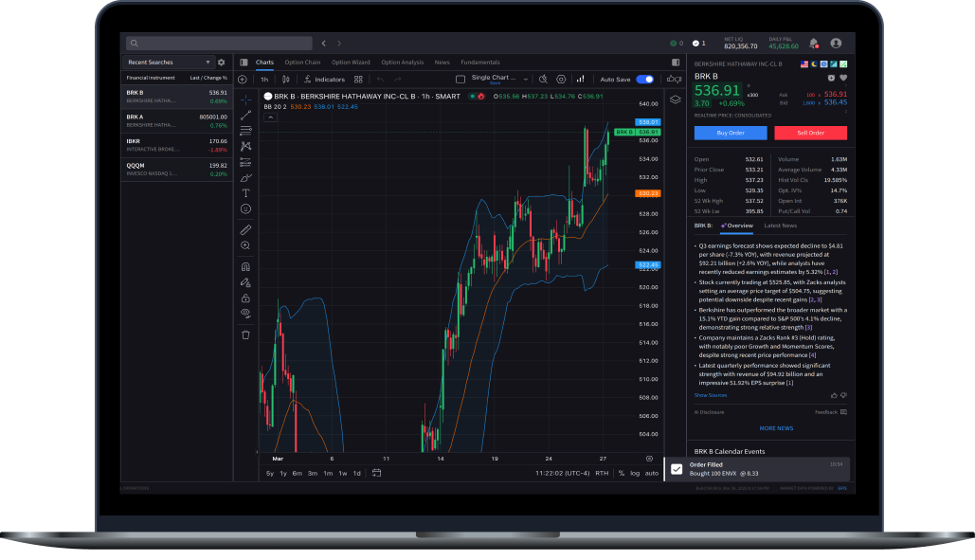Toggle the Auto Save switch

pyautogui.click(x=645, y=79)
